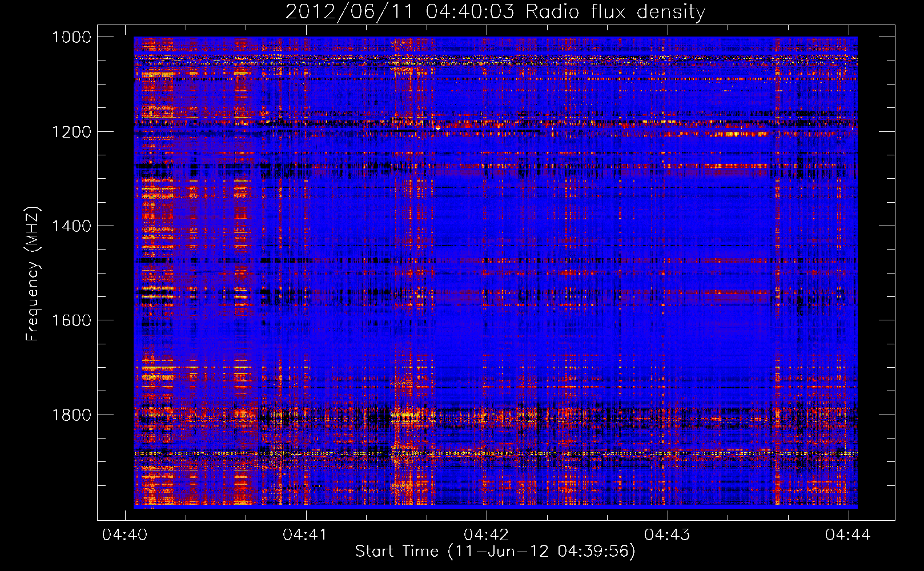
Task: Click the plot title '2012/06/11 04:40:03 Radio flux density'
Action: (496, 12)
